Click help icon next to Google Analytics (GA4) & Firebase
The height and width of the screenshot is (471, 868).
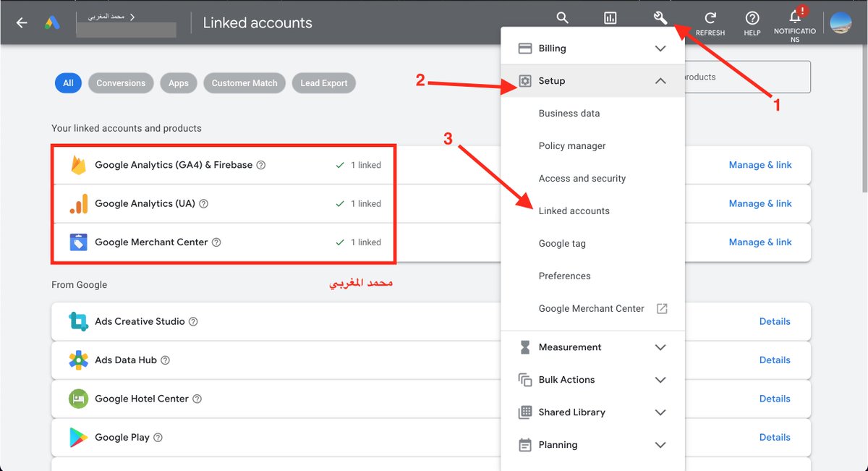261,165
